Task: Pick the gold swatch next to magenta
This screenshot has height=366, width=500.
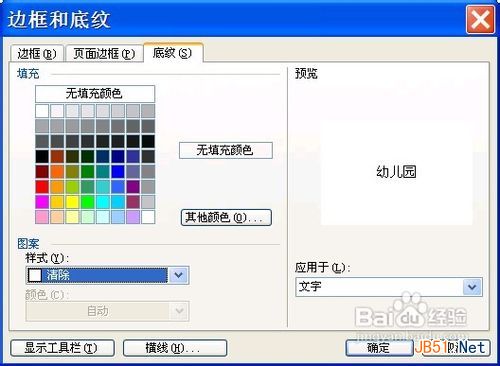Action: click(x=57, y=202)
